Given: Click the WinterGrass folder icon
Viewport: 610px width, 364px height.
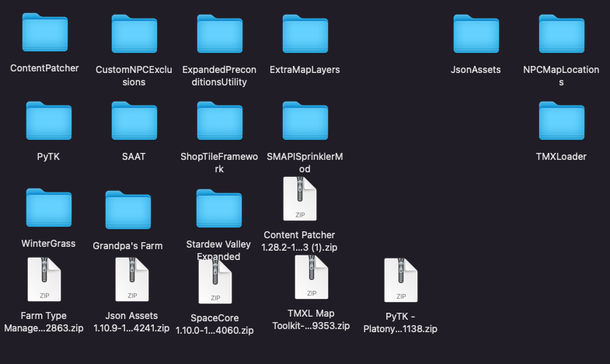Looking at the screenshot, I should click(x=48, y=208).
